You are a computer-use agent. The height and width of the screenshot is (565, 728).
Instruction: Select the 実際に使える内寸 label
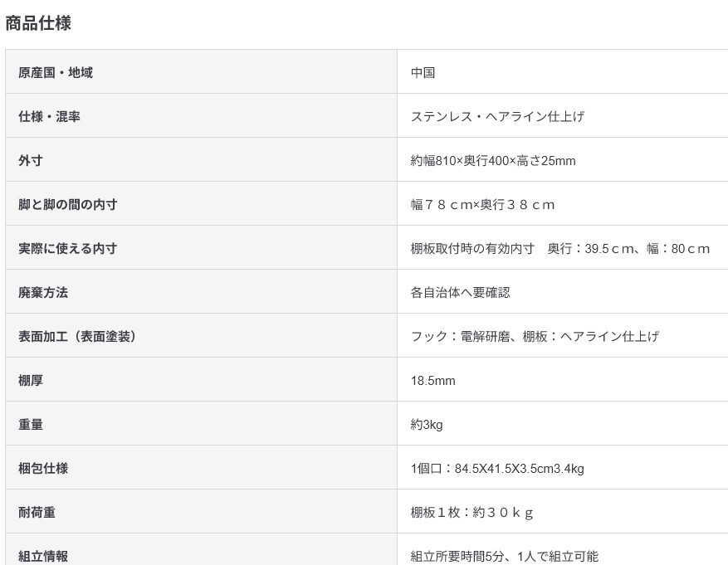coord(68,249)
